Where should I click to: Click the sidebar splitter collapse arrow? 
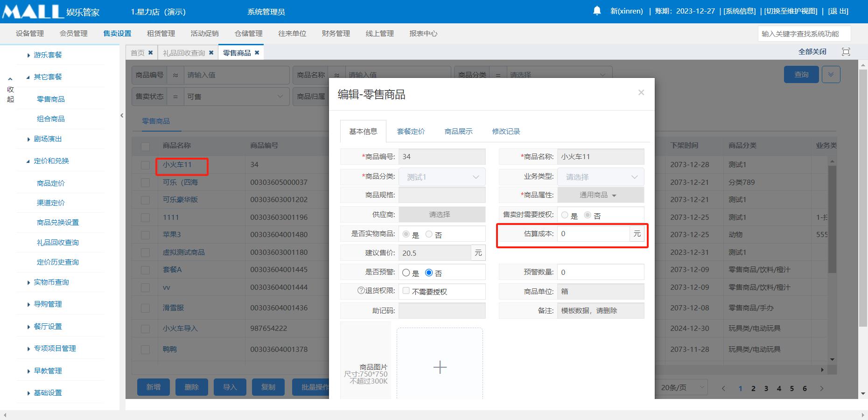tap(122, 115)
